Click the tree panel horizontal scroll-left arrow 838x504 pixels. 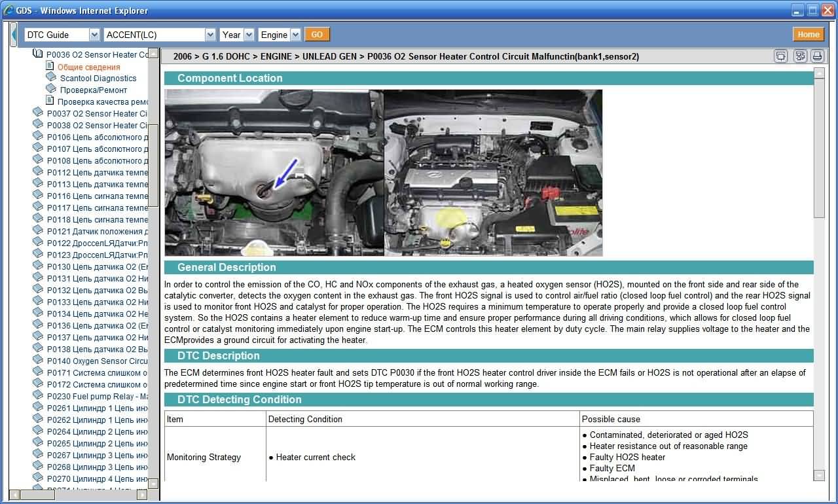[x=15, y=495]
